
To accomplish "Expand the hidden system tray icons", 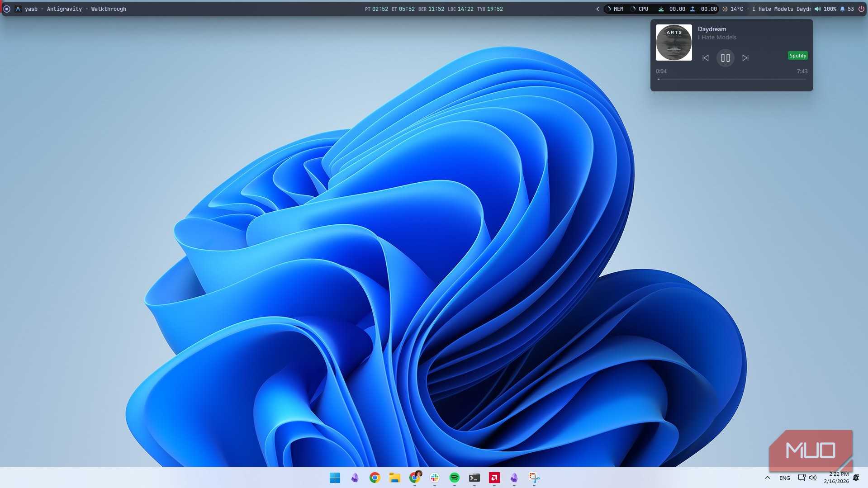I will click(767, 478).
